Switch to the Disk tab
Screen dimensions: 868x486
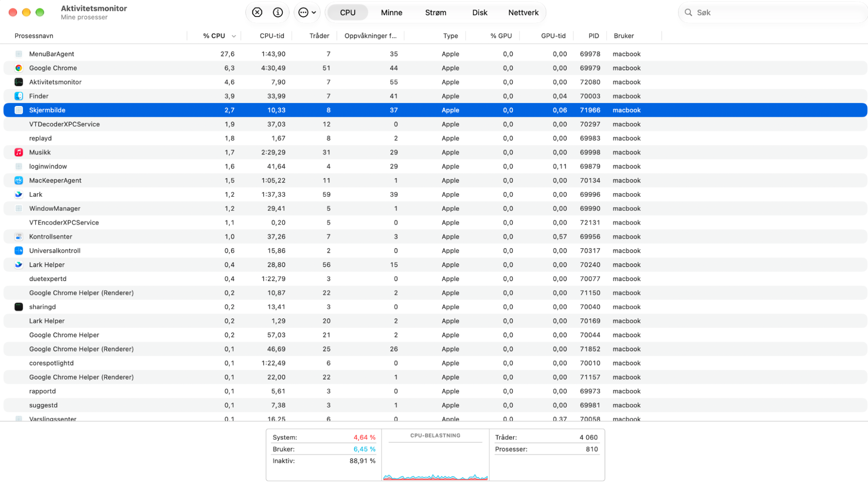coord(480,13)
